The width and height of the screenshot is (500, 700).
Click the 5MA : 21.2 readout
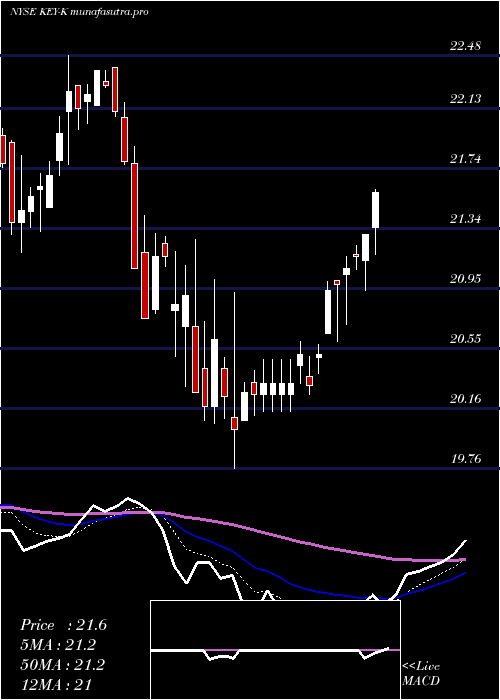click(58, 645)
